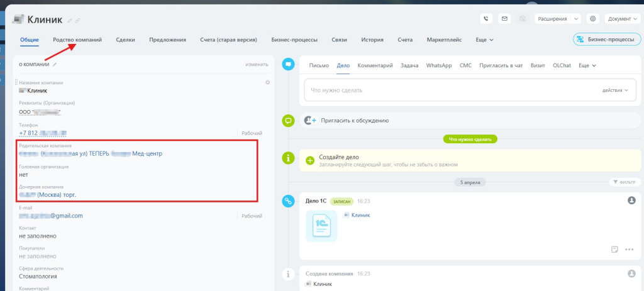Click green discussion bubble timeline icon

(x=289, y=121)
